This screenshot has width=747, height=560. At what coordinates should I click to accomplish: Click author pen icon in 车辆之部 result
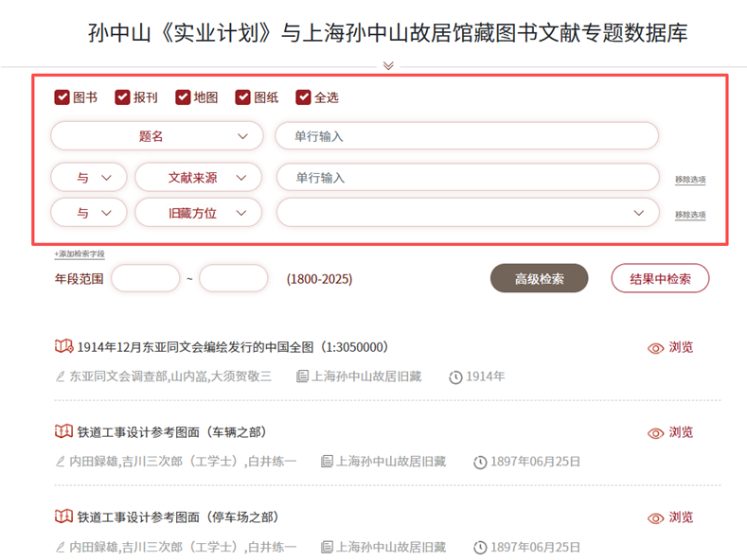click(60, 462)
